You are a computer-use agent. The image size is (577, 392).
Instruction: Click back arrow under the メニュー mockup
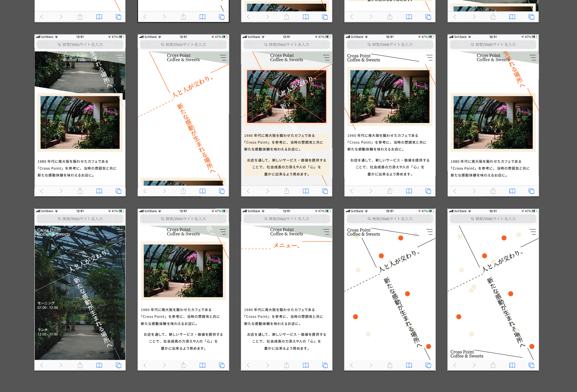(248, 365)
